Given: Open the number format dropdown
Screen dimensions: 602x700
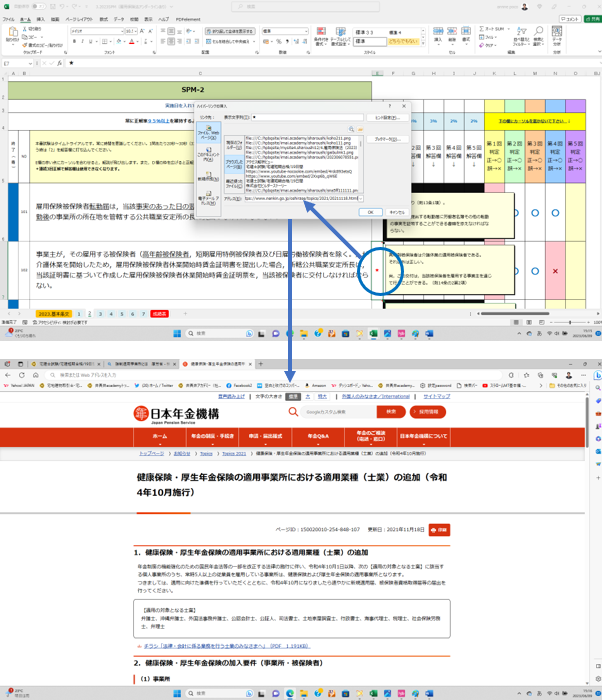Looking at the screenshot, I should pos(306,31).
